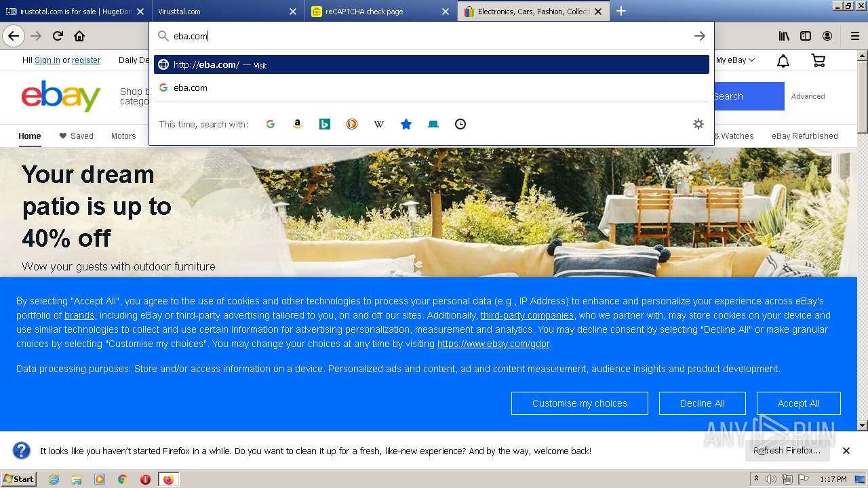Go back with the browser back arrow
Viewport: 868px width, 488px height.
click(x=13, y=36)
